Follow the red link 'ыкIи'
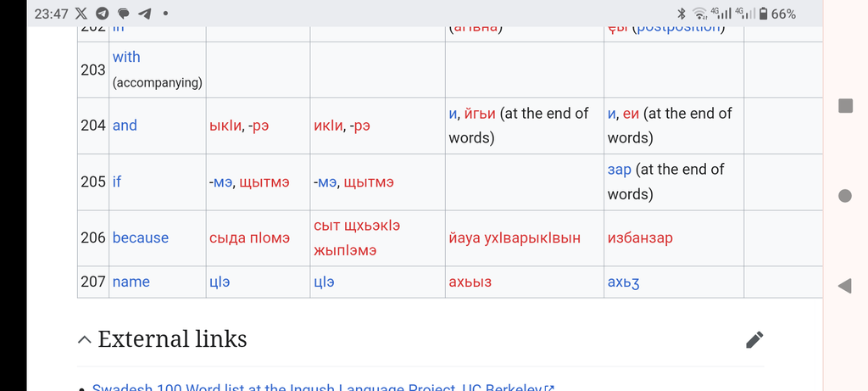Viewport: 868px width, 391px height. pos(225,126)
